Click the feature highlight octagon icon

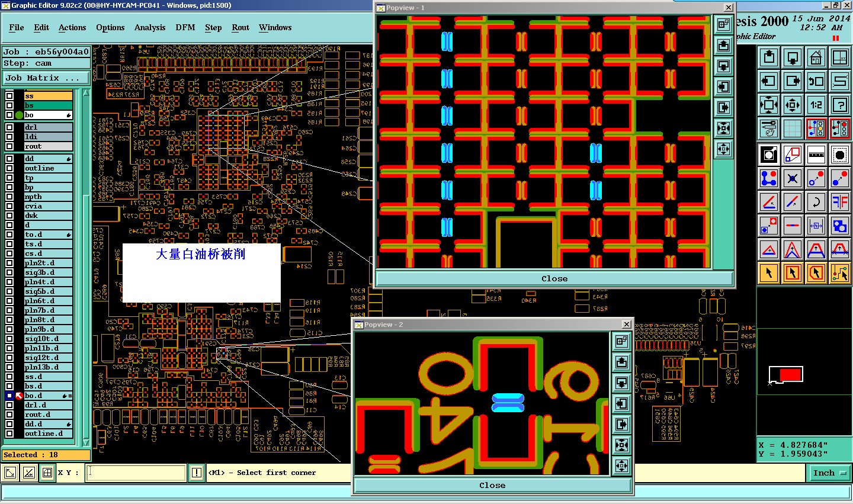840,155
